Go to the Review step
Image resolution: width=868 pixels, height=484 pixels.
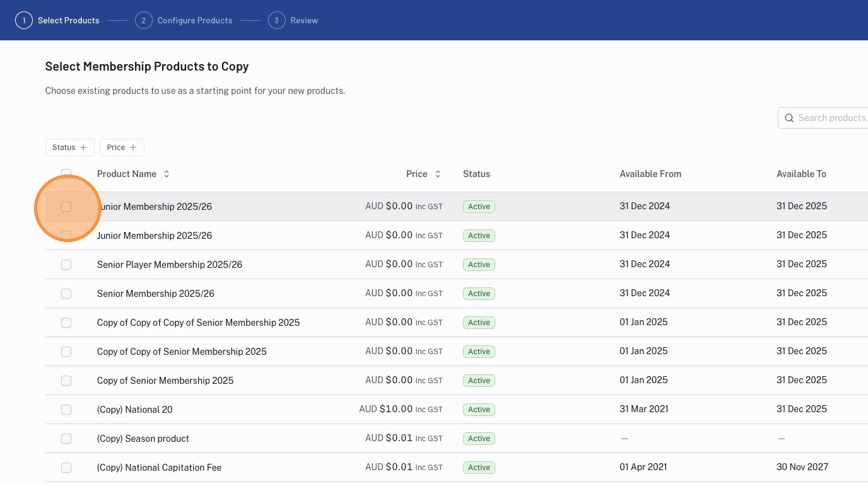pos(303,20)
